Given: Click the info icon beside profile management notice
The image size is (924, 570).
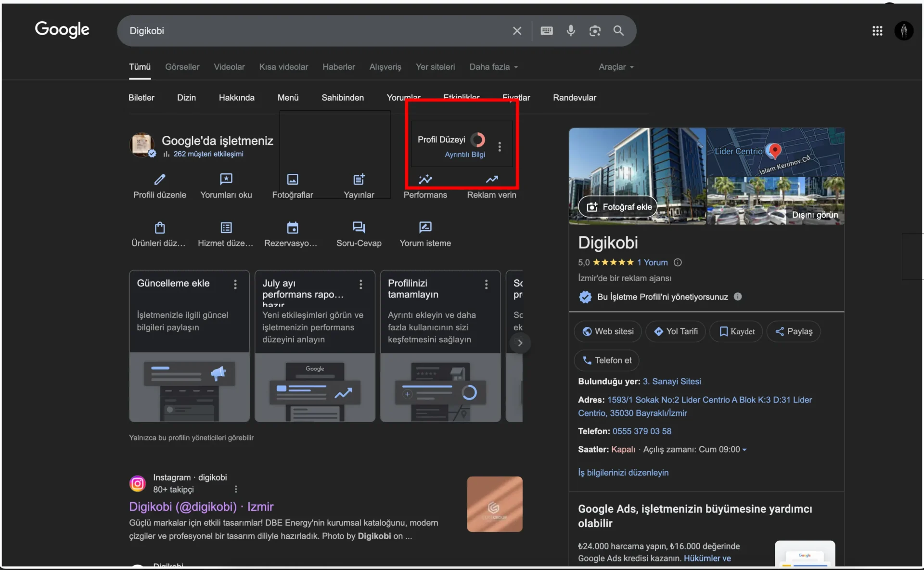Looking at the screenshot, I should tap(738, 297).
